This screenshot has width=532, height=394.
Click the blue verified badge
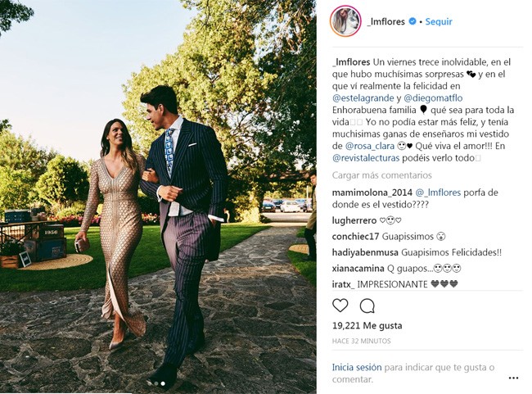click(x=412, y=21)
